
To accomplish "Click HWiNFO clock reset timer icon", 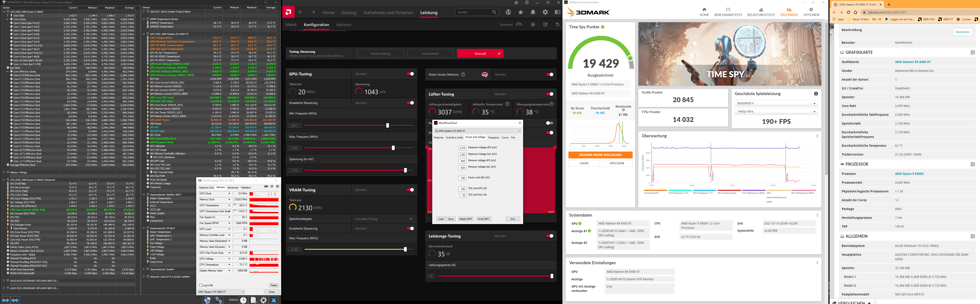I will (x=243, y=300).
